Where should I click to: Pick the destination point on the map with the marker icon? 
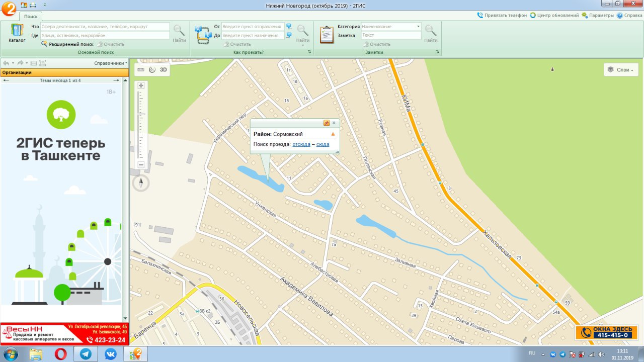289,35
